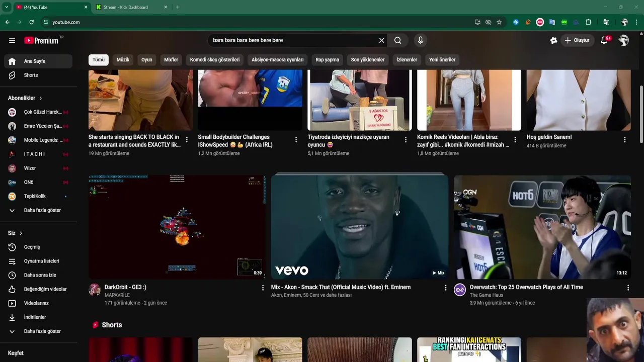Open MAPAVRİLE channel link
This screenshot has width=644, height=362.
pos(117,296)
